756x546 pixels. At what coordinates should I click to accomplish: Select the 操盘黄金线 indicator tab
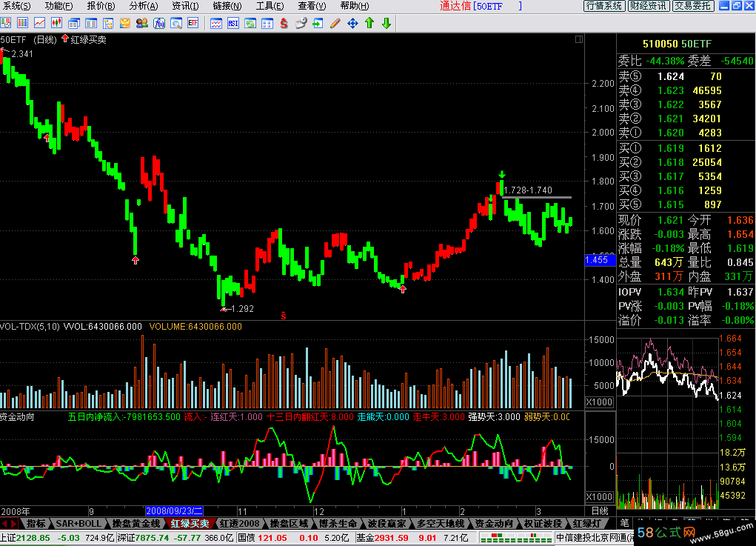click(136, 523)
